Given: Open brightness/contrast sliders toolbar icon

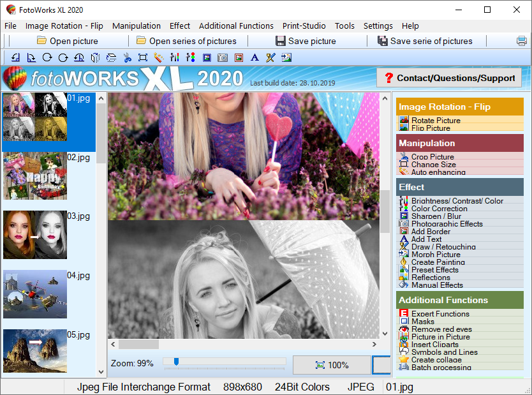Looking at the screenshot, I should [174, 57].
